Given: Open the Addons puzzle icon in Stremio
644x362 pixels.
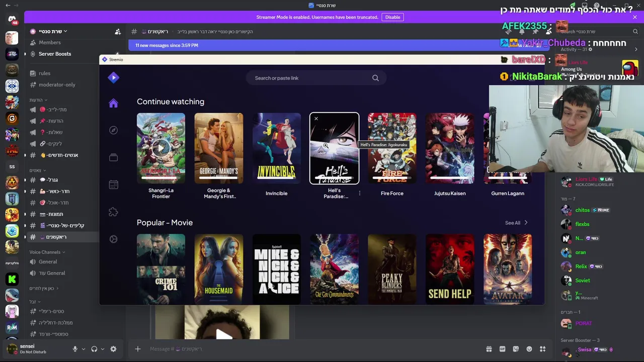Looking at the screenshot, I should click(x=113, y=212).
